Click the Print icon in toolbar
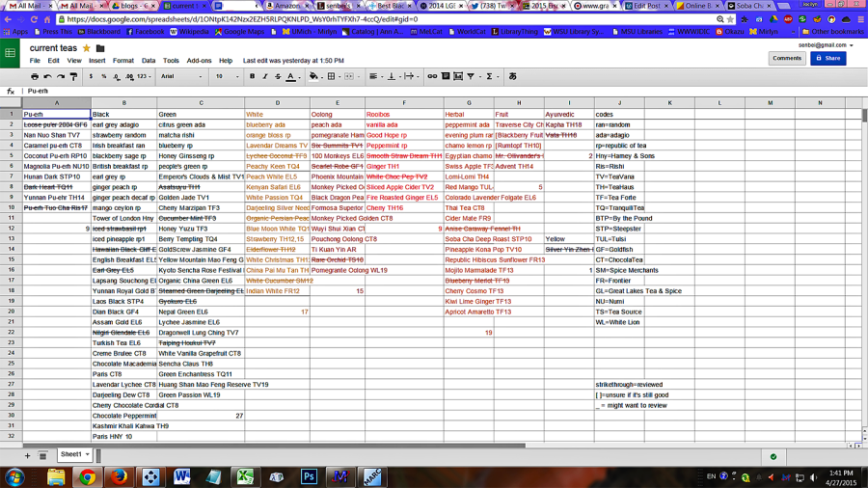 point(35,76)
